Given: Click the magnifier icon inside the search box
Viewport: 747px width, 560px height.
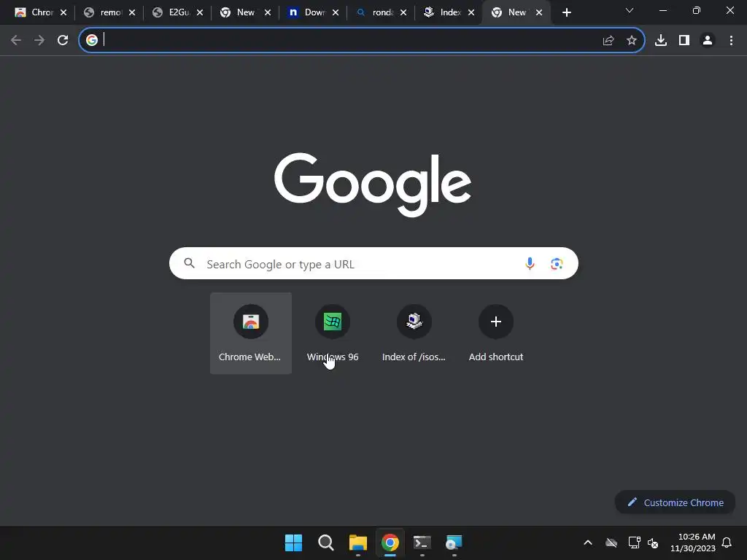Looking at the screenshot, I should click(190, 262).
